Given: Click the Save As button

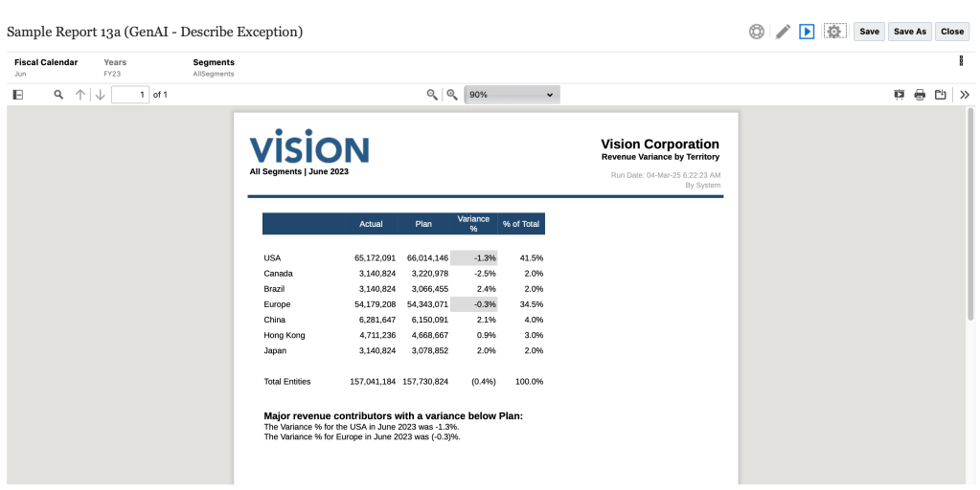Looking at the screenshot, I should click(x=909, y=32).
